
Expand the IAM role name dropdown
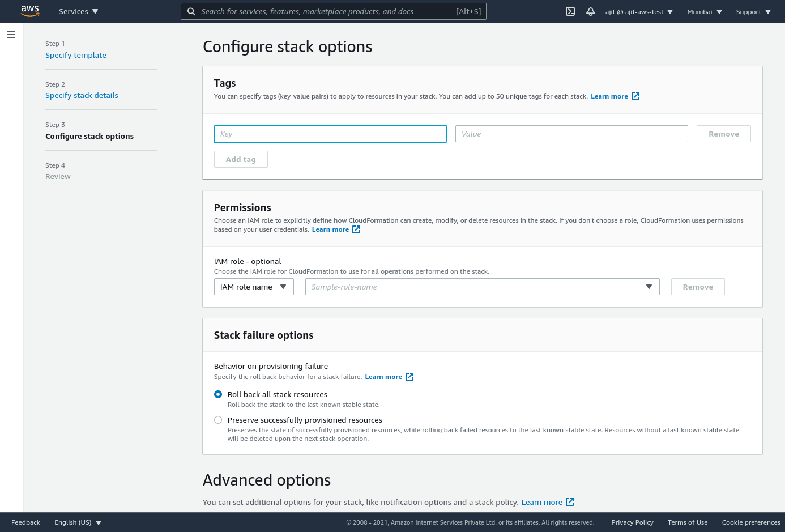coord(254,287)
